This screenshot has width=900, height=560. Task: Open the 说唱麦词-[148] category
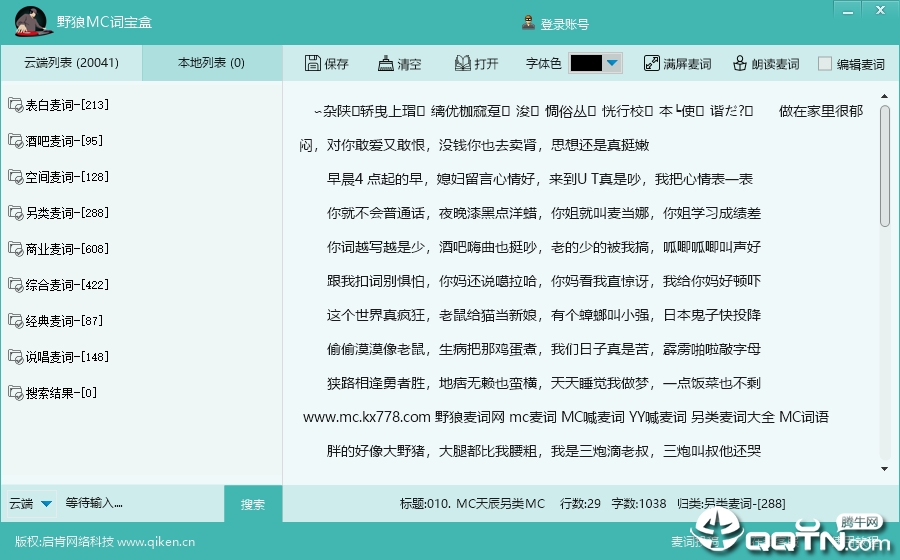[59, 357]
